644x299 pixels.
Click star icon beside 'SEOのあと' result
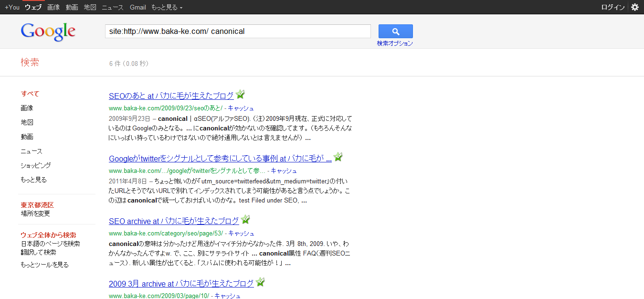[x=240, y=95]
